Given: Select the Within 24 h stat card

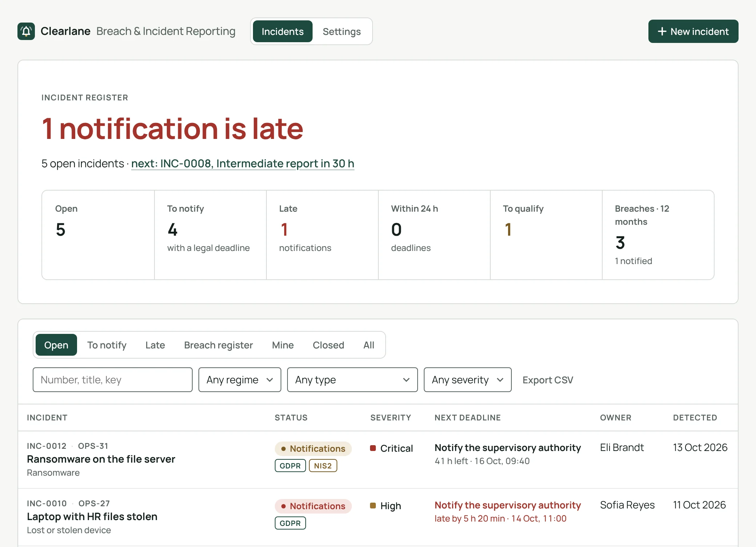Looking at the screenshot, I should click(x=434, y=235).
